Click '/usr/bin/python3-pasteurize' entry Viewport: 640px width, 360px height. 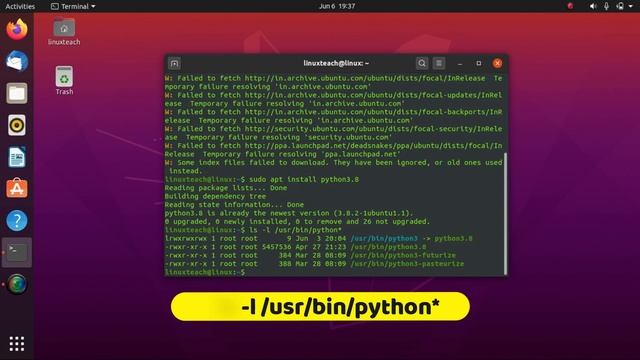click(407, 264)
